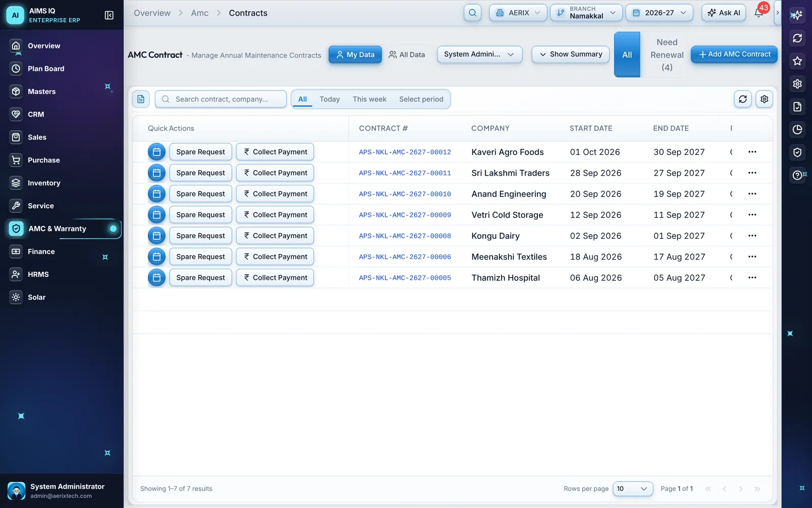This screenshot has height=508, width=812.
Task: Select the This week filter tab
Action: (369, 99)
